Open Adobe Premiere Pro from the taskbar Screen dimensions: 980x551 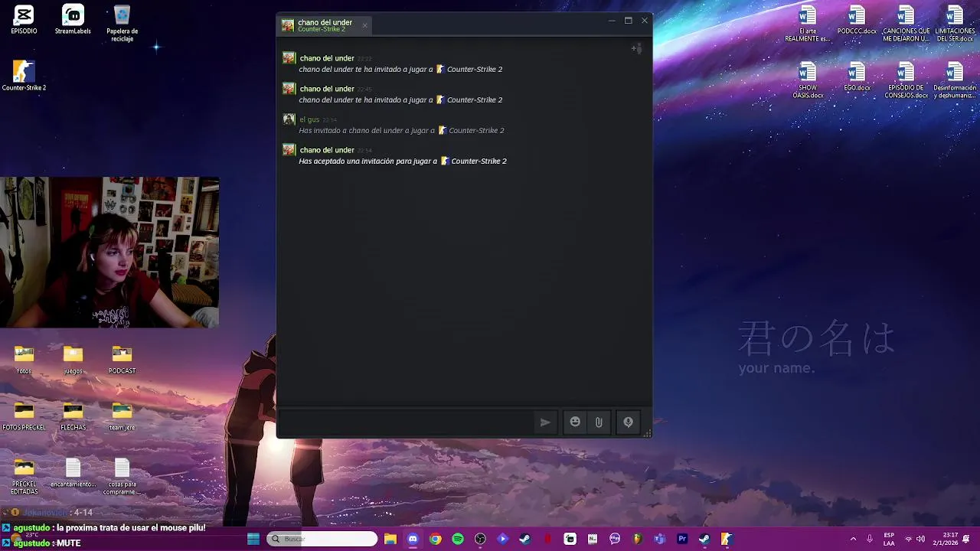682,539
